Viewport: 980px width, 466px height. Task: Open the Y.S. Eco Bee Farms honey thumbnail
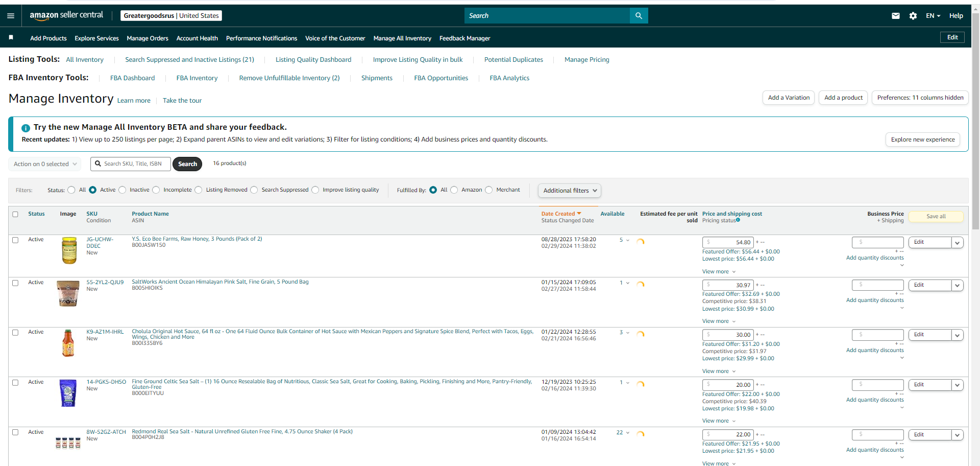(69, 250)
